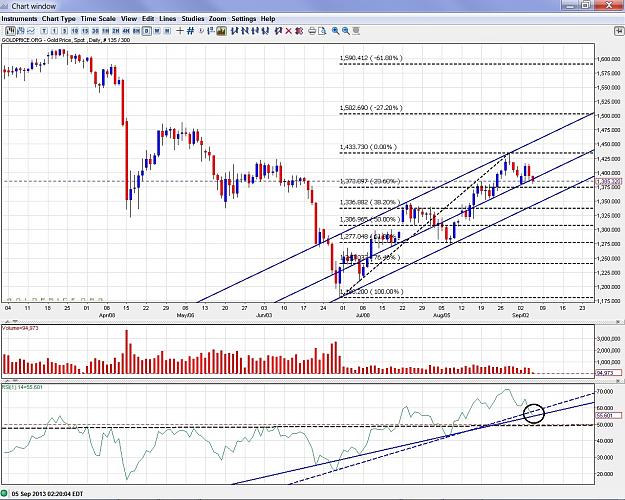Click the status bar timestamp 05 Sep 2013
The image size is (625, 500).
click(47, 494)
